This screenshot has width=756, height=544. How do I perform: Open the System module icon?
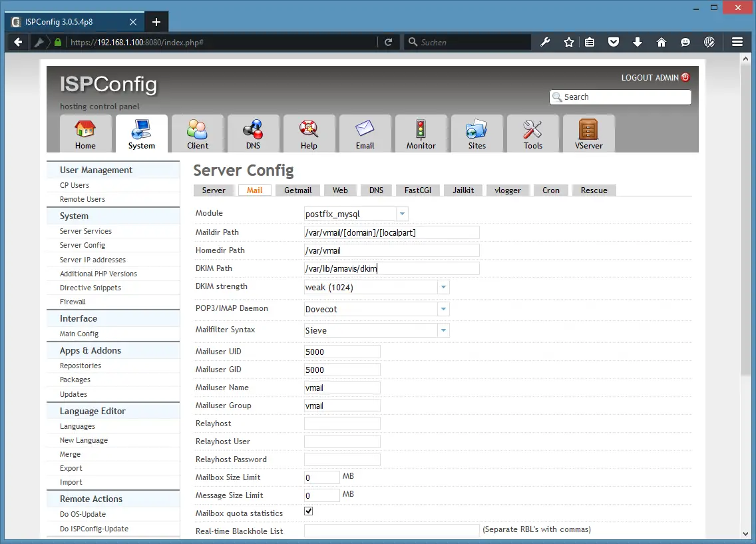tap(141, 134)
